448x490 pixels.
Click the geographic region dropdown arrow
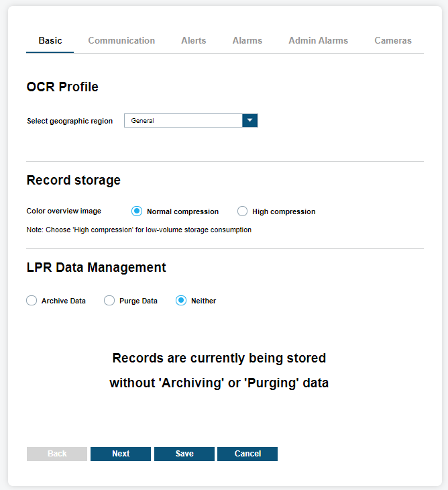click(x=249, y=121)
